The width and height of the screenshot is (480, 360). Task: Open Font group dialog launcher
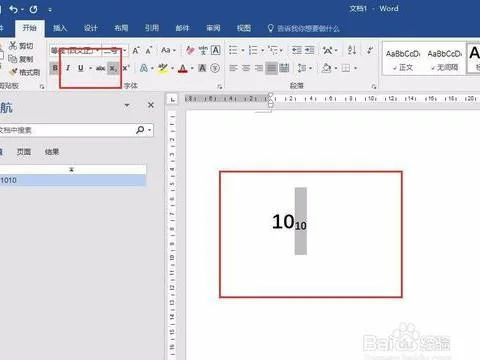point(220,87)
